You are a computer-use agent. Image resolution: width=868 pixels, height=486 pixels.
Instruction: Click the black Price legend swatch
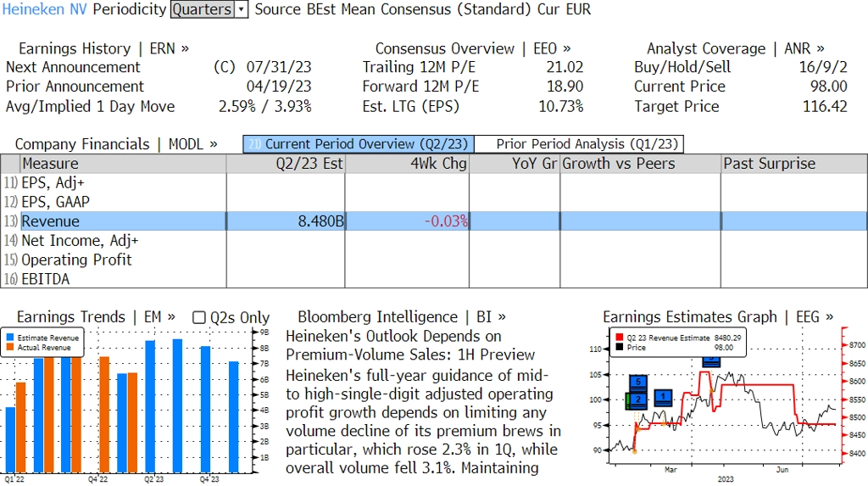(619, 348)
